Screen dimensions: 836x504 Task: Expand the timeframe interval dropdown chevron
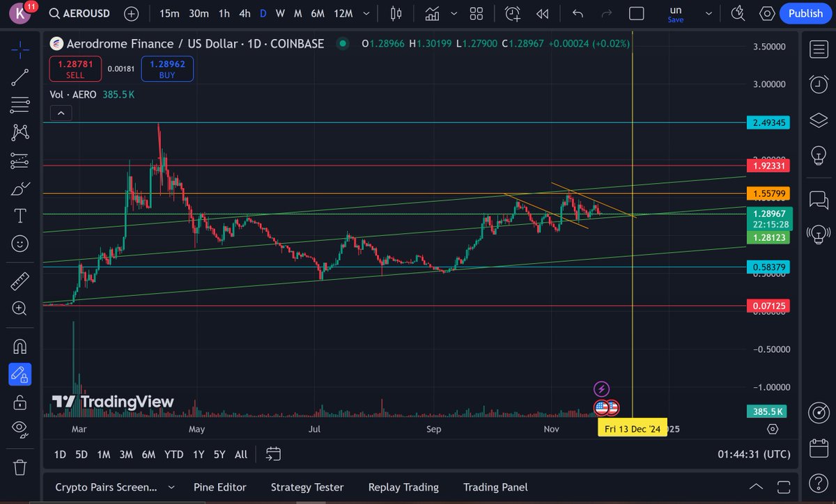click(366, 13)
